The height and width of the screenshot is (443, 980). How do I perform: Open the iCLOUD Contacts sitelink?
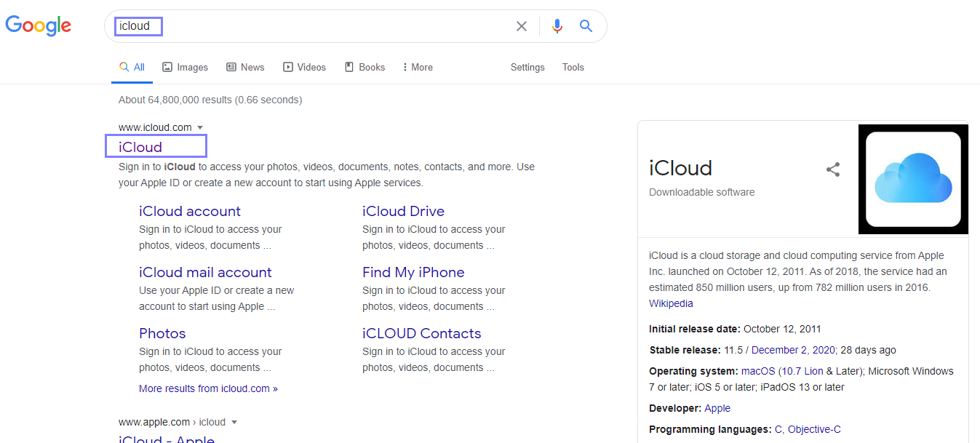pyautogui.click(x=422, y=333)
